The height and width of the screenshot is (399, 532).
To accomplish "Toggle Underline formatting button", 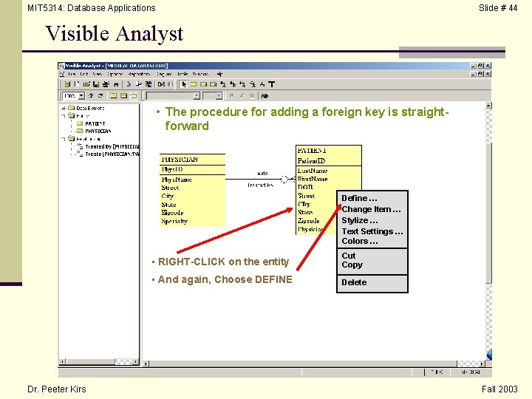I will pyautogui.click(x=252, y=95).
